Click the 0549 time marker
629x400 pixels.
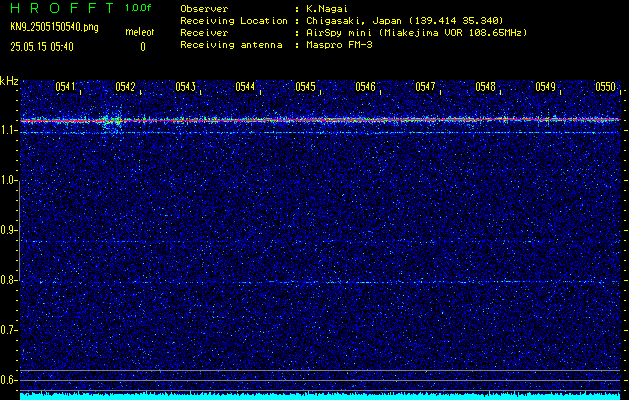[x=545, y=87]
